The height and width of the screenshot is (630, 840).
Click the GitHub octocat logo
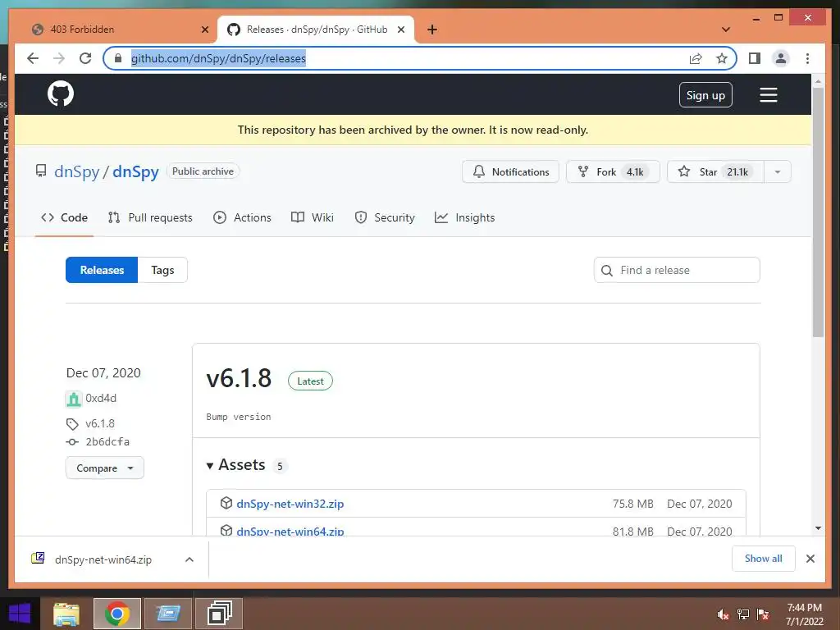click(61, 94)
